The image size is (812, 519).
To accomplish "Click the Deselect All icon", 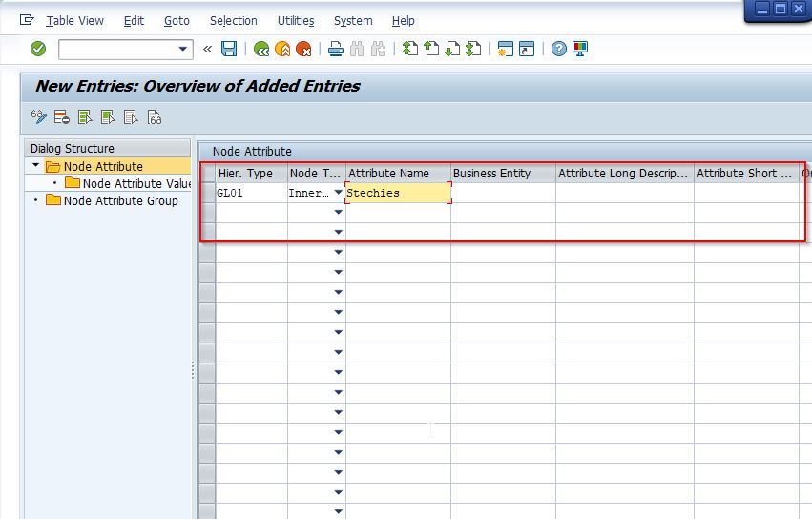I will click(x=131, y=117).
